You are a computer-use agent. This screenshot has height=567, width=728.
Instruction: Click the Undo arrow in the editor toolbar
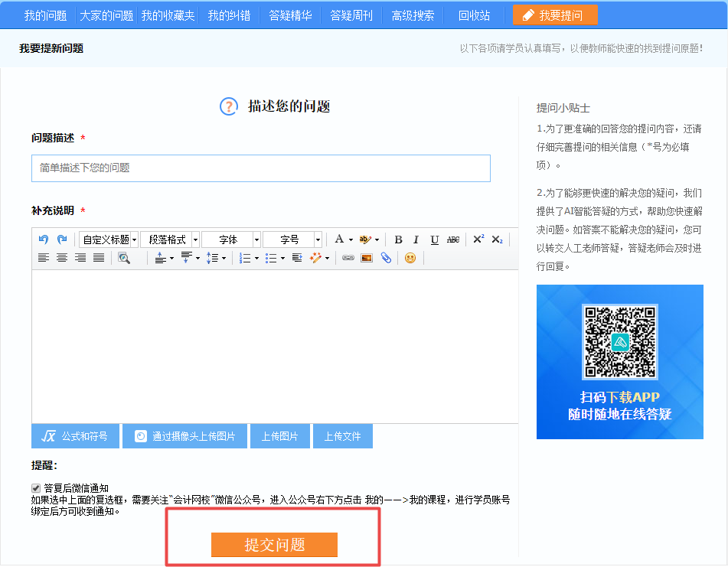click(41, 239)
